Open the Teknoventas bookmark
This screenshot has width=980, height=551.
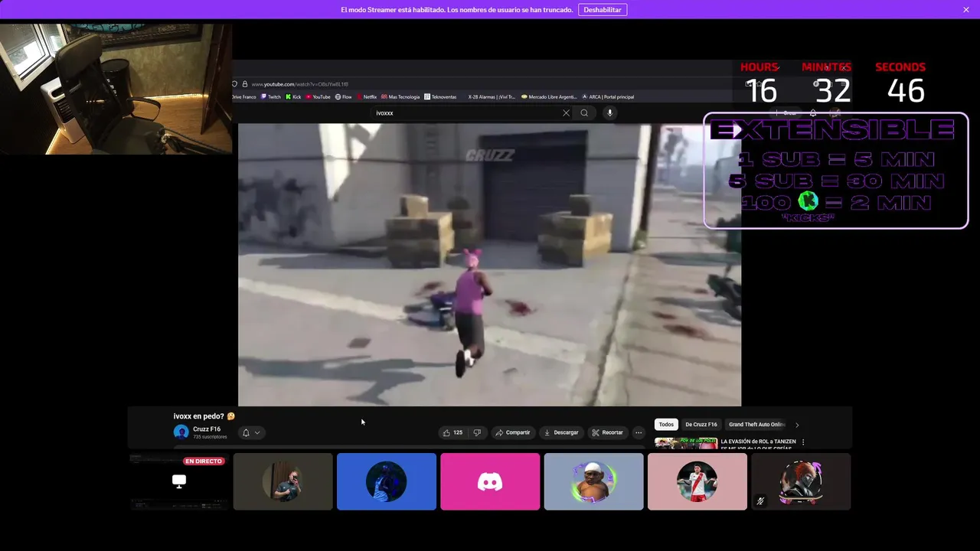440,97
